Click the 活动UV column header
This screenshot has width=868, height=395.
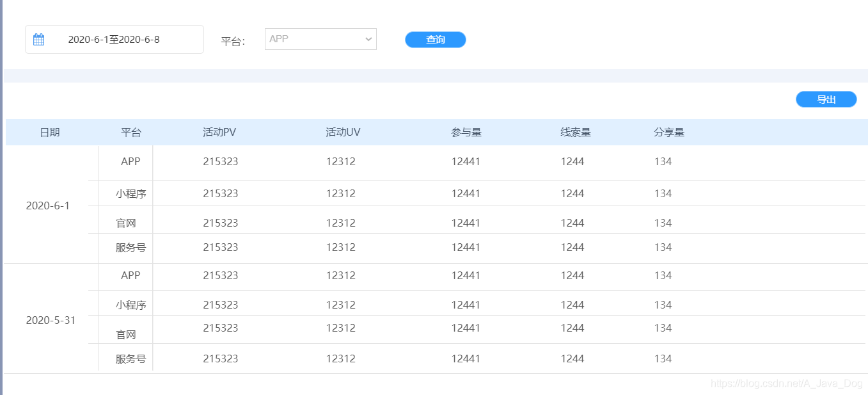coord(343,133)
